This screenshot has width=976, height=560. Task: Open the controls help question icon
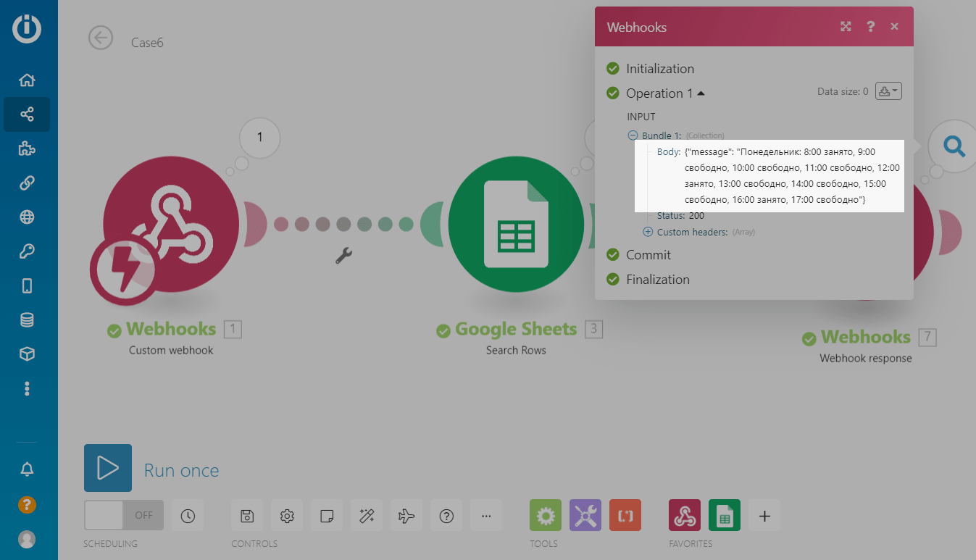coord(446,516)
